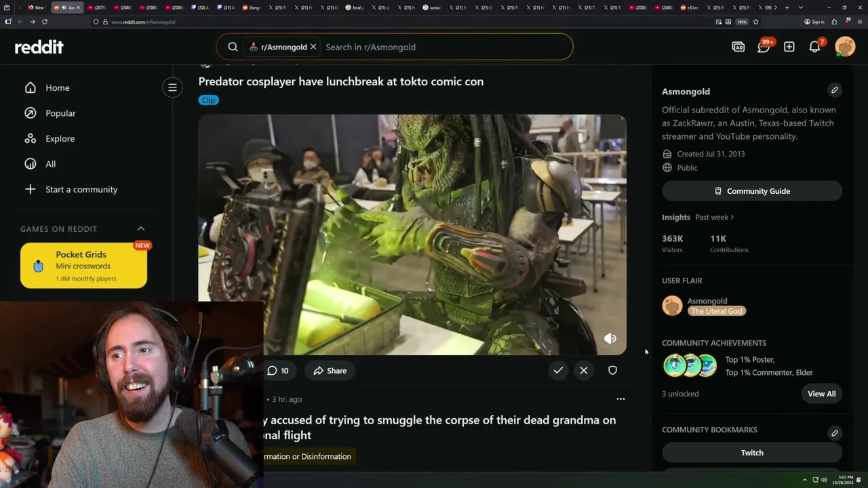Open the notifications bell showing 7

click(x=815, y=46)
